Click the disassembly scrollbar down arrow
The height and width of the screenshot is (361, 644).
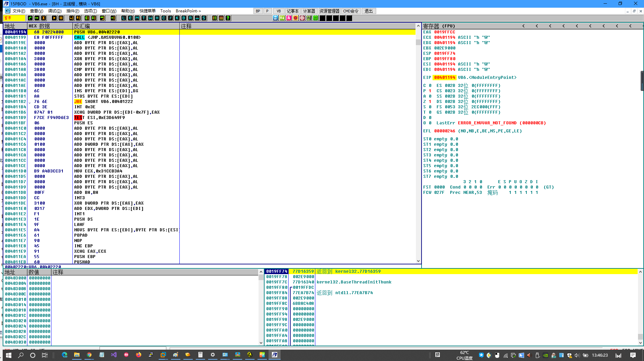coord(418,261)
